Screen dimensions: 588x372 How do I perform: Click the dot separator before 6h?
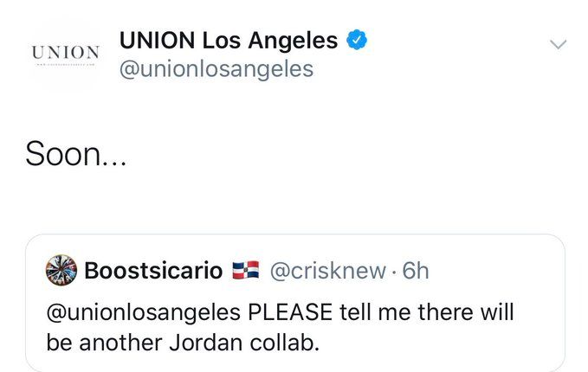click(x=394, y=272)
